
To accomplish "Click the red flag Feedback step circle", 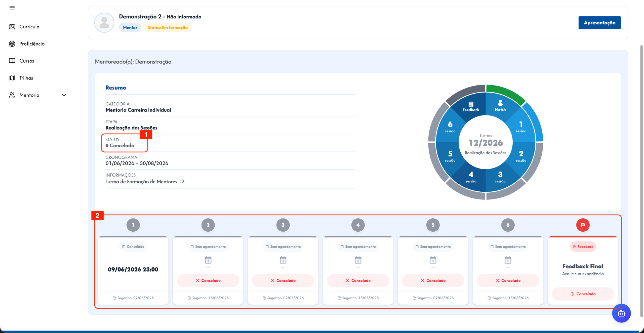I will pyautogui.click(x=583, y=225).
